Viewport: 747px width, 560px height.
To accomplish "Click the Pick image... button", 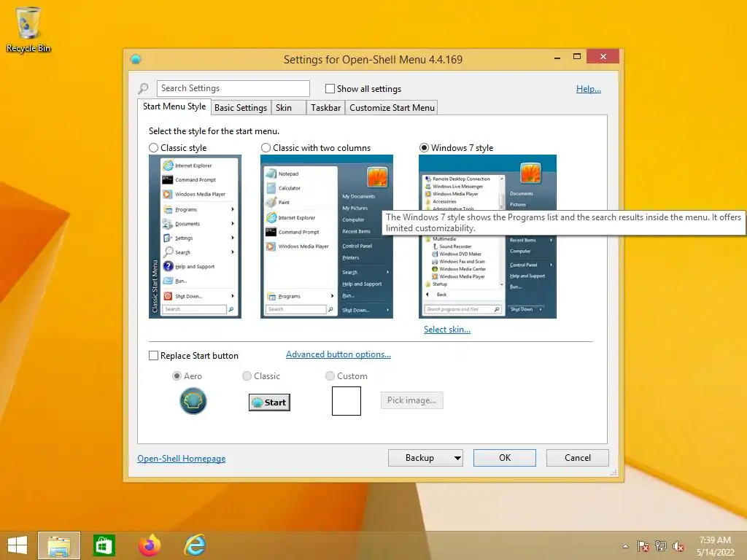I will pyautogui.click(x=411, y=400).
